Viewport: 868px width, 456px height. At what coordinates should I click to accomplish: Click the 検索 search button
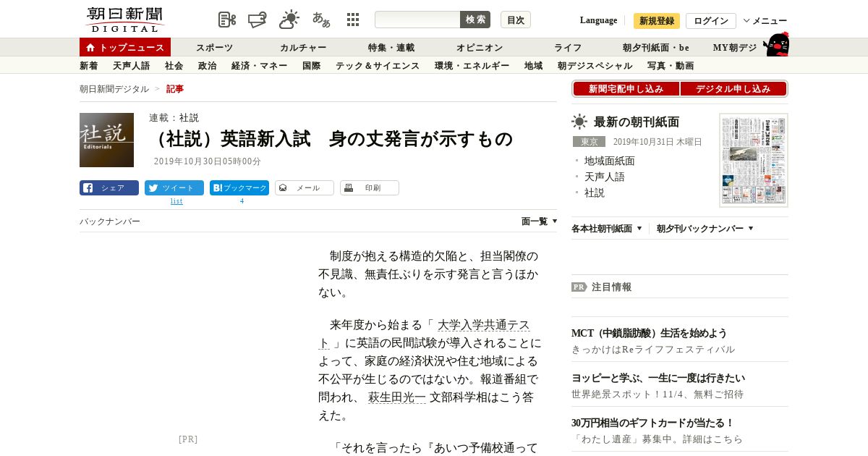click(475, 20)
